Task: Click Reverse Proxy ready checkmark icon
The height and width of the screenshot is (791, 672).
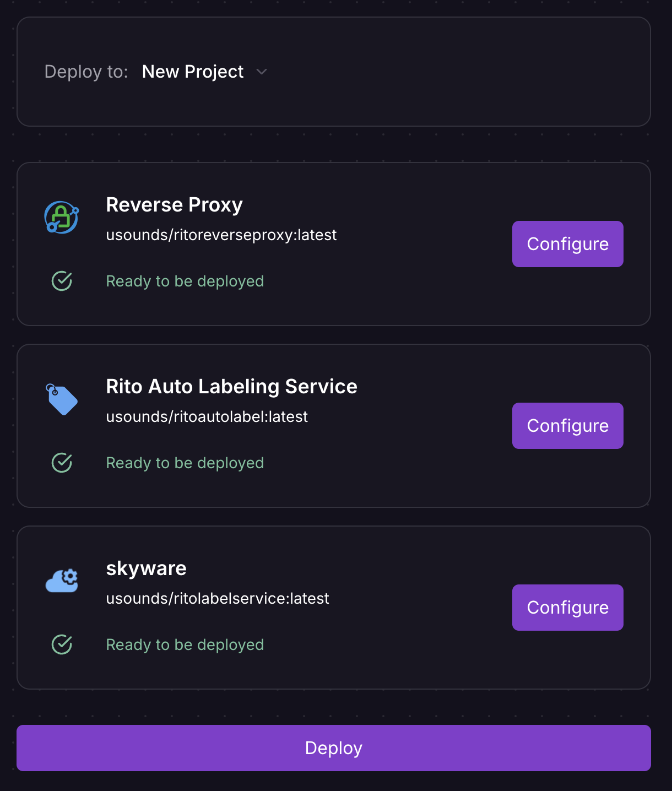Action: 62,281
